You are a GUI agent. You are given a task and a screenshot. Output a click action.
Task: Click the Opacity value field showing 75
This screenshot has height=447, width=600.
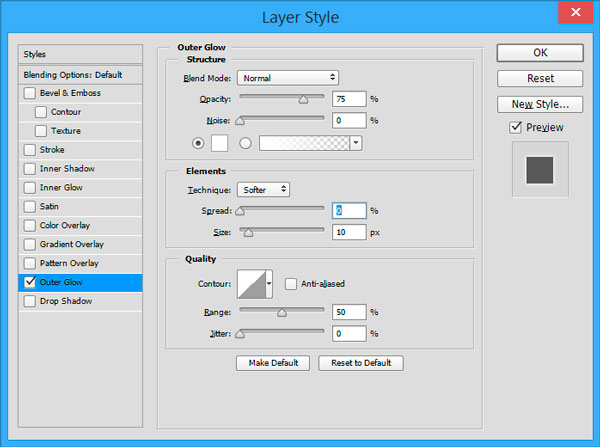click(349, 99)
